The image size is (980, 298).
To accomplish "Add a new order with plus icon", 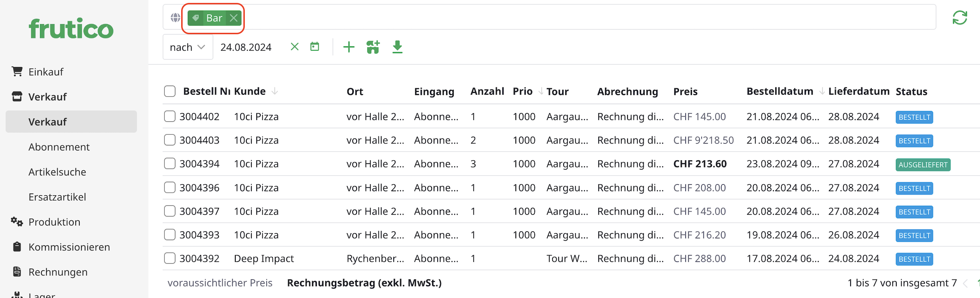I will click(348, 47).
